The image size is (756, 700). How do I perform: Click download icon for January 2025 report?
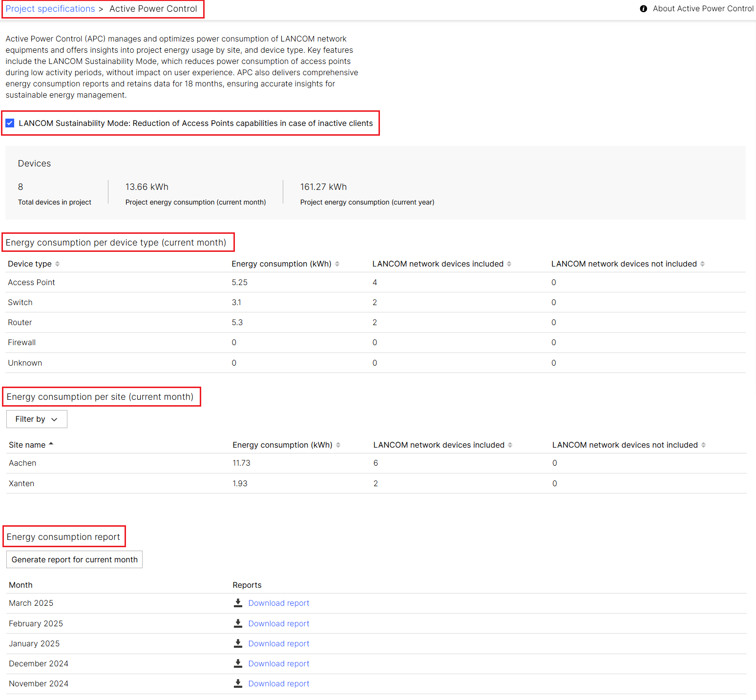pos(238,643)
